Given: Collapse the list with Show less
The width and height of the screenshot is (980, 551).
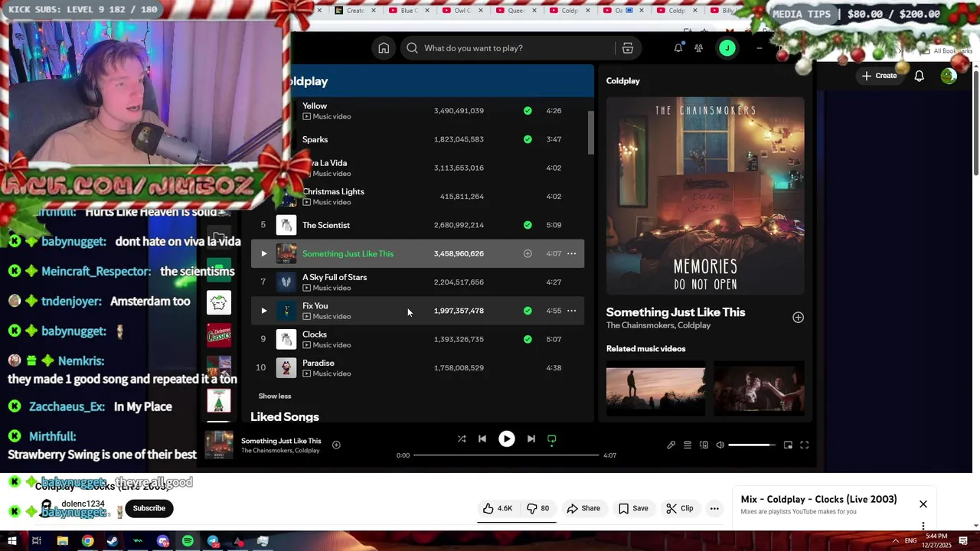Looking at the screenshot, I should pyautogui.click(x=275, y=396).
